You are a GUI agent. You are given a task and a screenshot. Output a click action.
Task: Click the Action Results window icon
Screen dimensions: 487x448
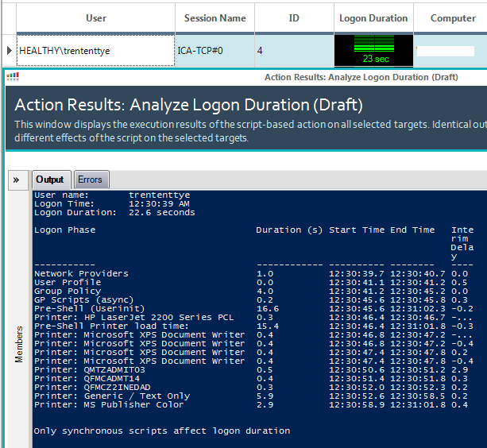[13, 77]
